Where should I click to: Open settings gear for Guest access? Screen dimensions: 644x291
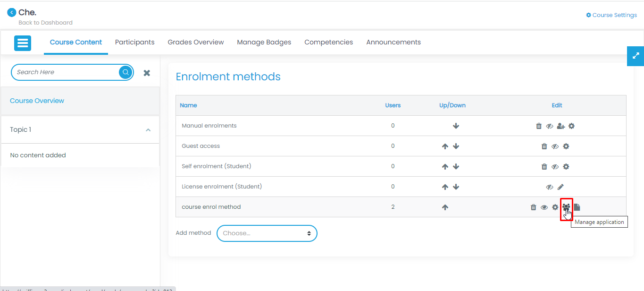tap(566, 146)
